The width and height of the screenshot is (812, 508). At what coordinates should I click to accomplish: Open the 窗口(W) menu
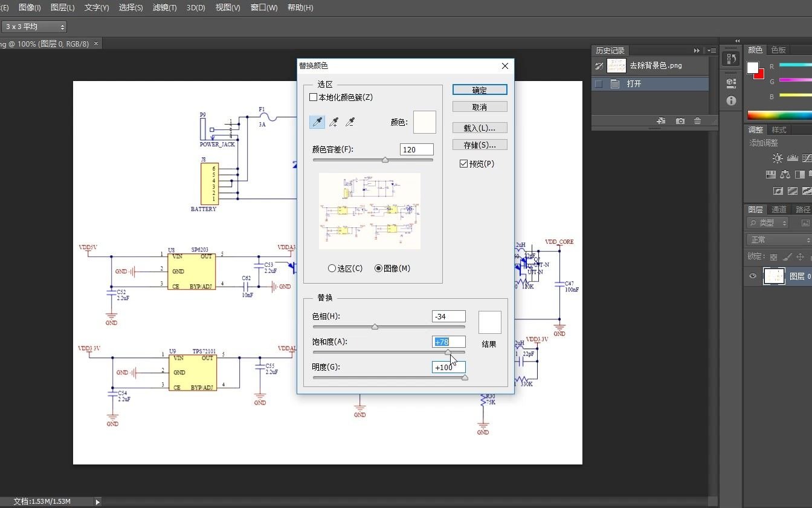[264, 8]
